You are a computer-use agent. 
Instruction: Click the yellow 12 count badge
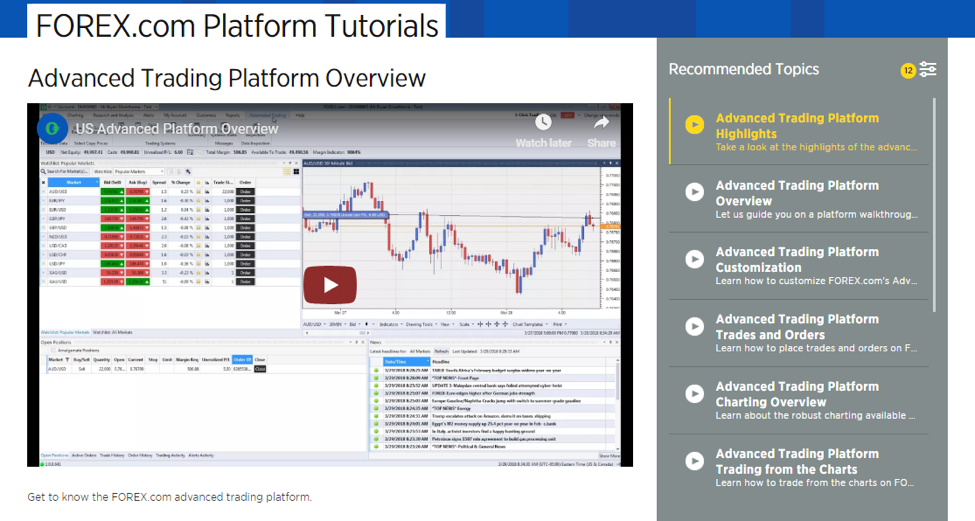tap(908, 70)
